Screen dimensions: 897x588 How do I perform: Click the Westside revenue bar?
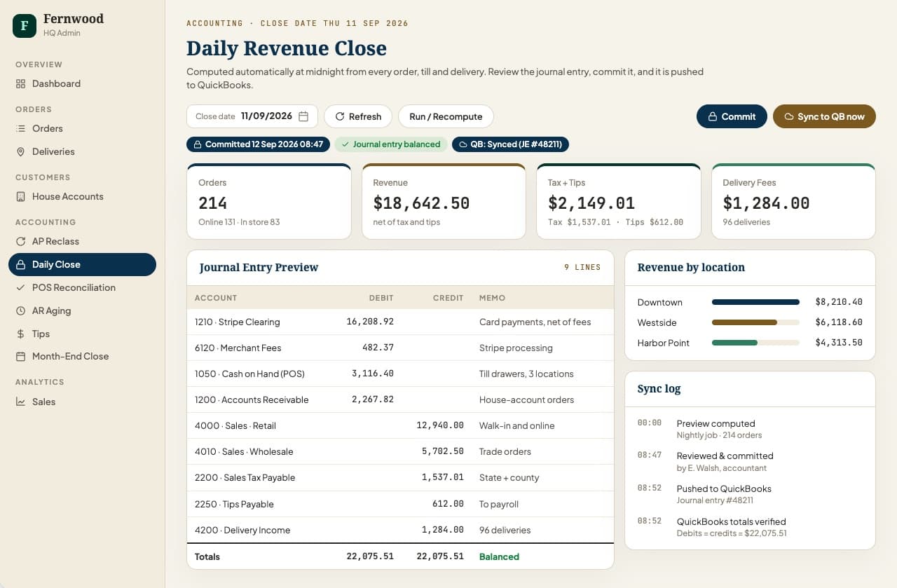[755, 322]
